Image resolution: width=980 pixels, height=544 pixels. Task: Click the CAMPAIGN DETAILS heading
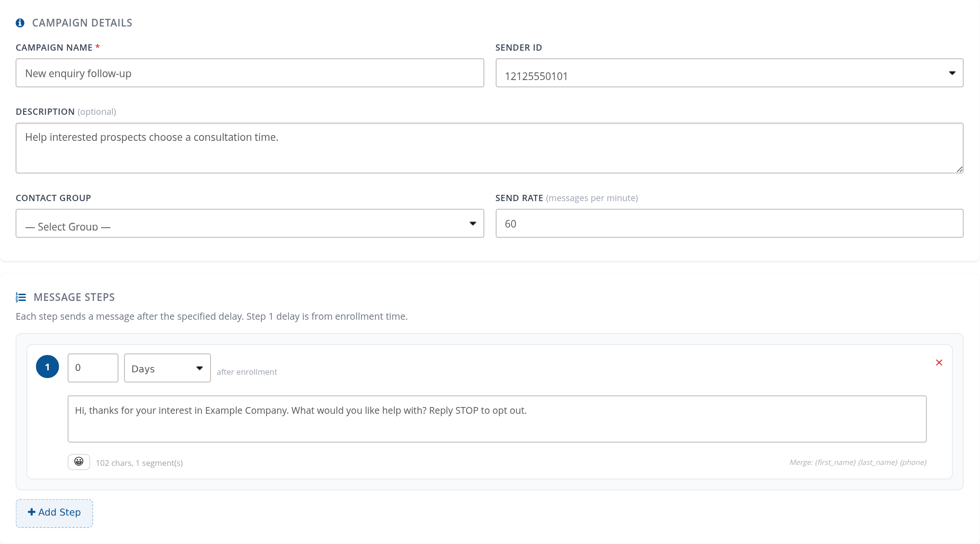[x=82, y=23]
